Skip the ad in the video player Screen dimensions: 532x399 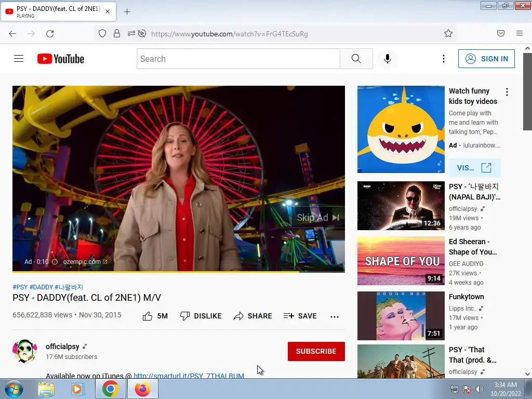[x=317, y=218]
